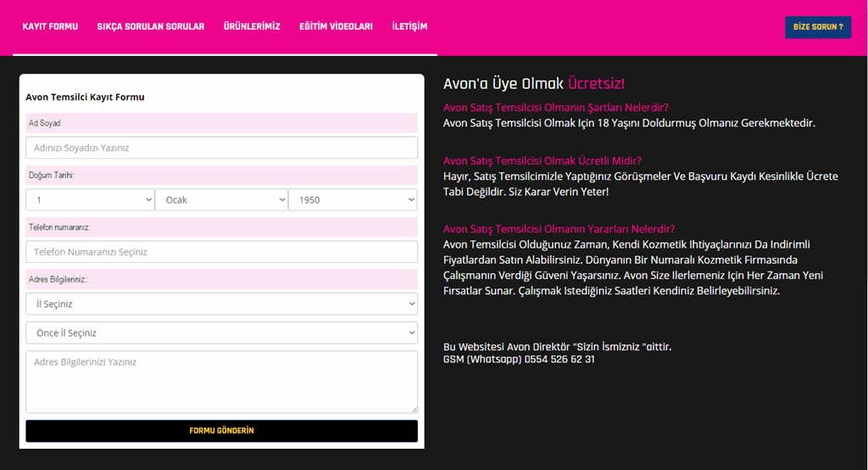Viewport: 868px width, 470px height.
Task: Expand the İl Seçiniz province dropdown
Action: 221,304
